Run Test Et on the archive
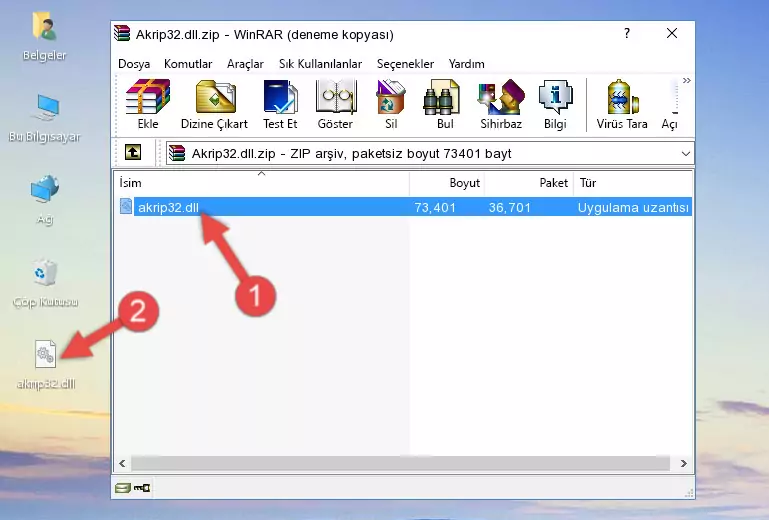This screenshot has width=769, height=520. click(280, 104)
